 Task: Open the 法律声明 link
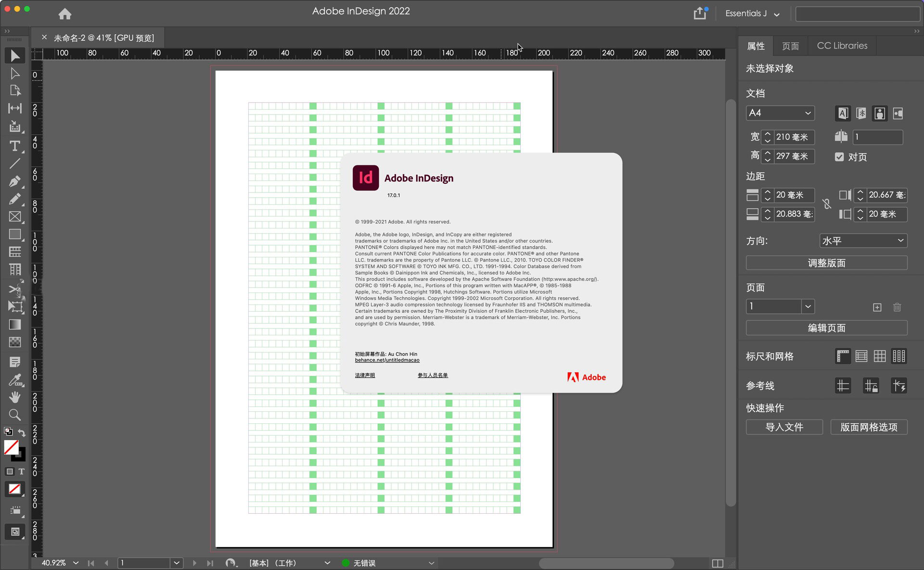[365, 375]
